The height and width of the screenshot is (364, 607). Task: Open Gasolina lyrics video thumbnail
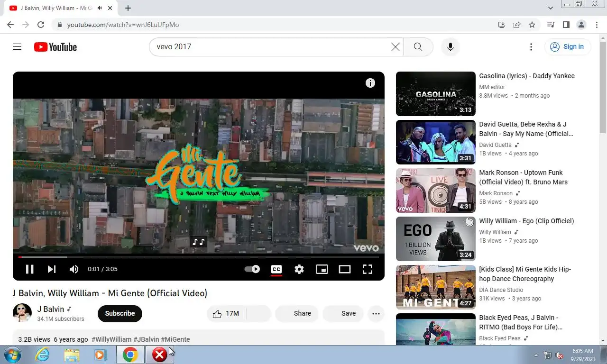[436, 94]
